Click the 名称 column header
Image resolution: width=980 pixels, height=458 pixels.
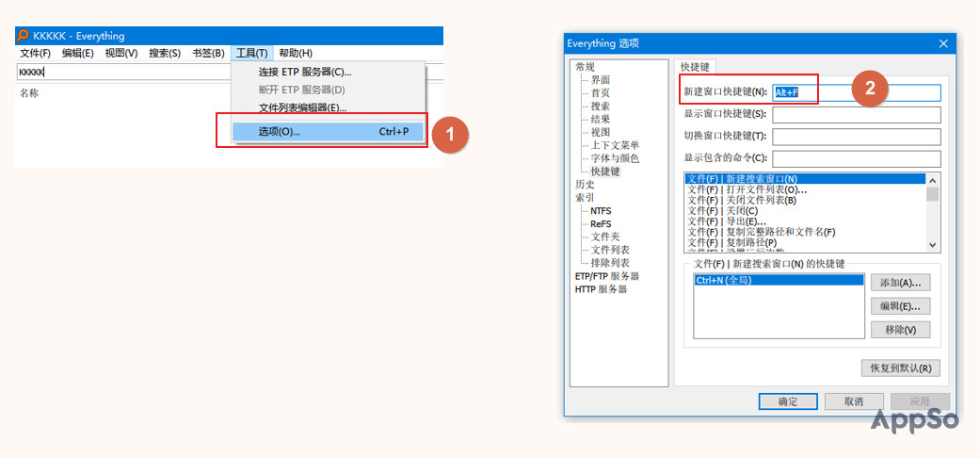click(29, 93)
